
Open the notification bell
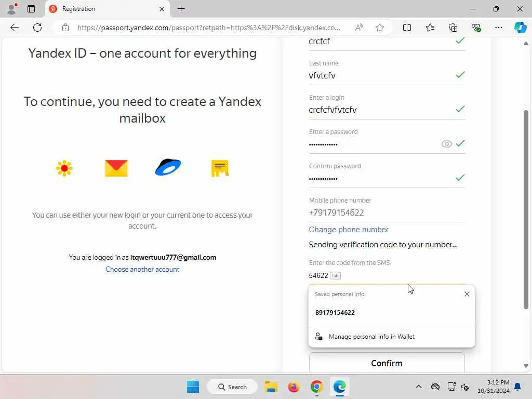point(518,387)
